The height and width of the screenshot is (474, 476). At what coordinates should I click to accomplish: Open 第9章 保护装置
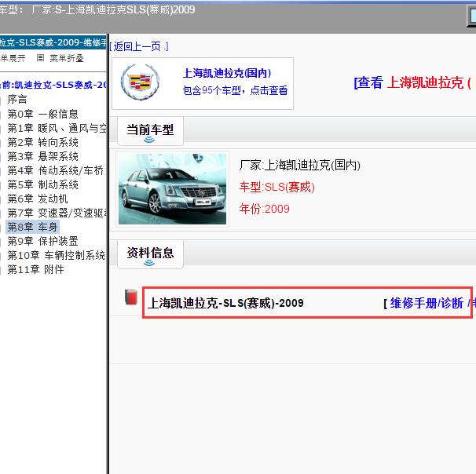[x=42, y=241]
